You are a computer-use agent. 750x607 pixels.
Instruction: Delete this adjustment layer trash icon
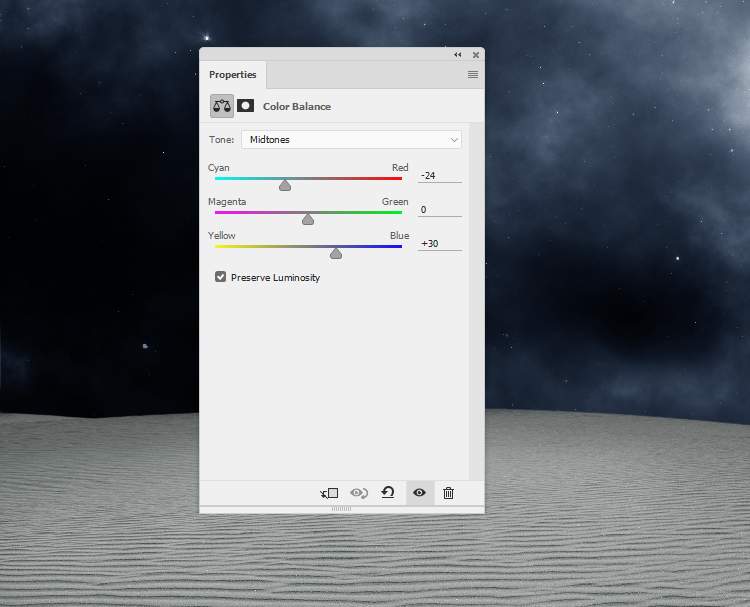[448, 493]
